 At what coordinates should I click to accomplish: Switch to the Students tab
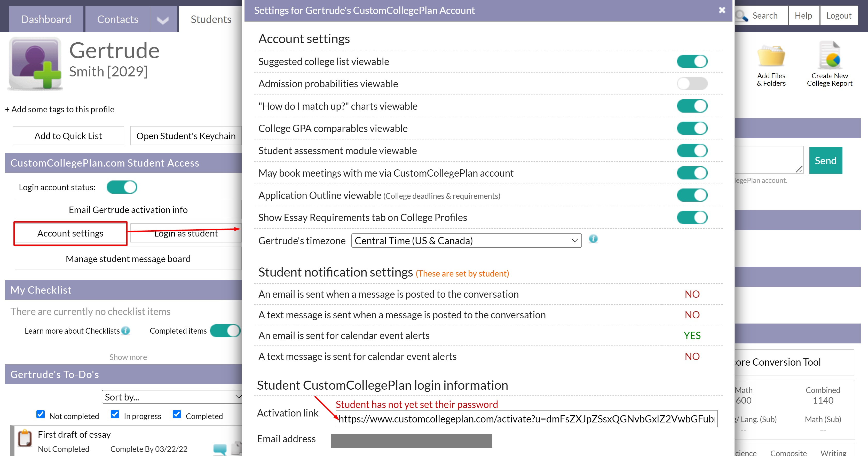211,19
